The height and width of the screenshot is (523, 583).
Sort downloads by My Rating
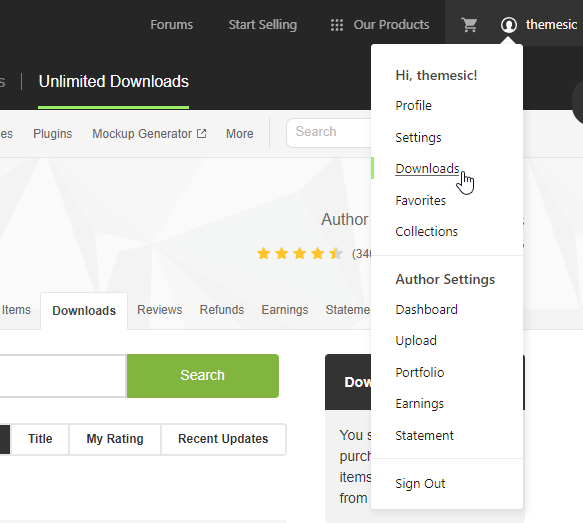pos(115,439)
